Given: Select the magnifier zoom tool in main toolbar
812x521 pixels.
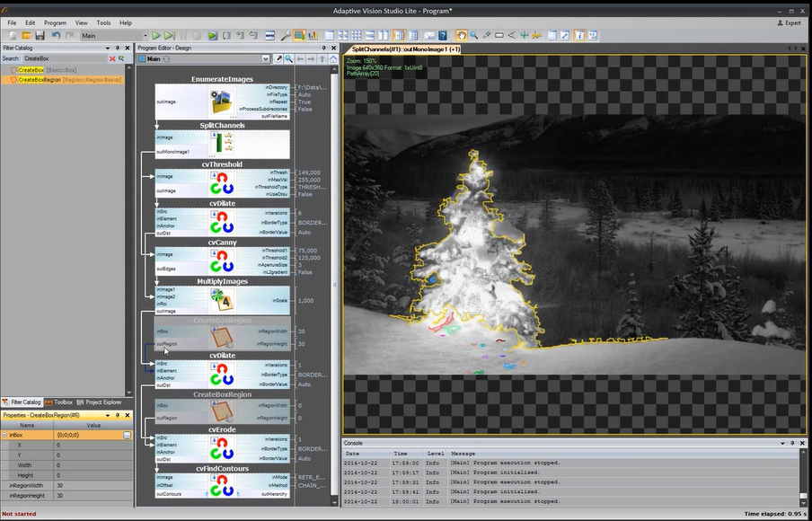Looking at the screenshot, I should click(474, 36).
